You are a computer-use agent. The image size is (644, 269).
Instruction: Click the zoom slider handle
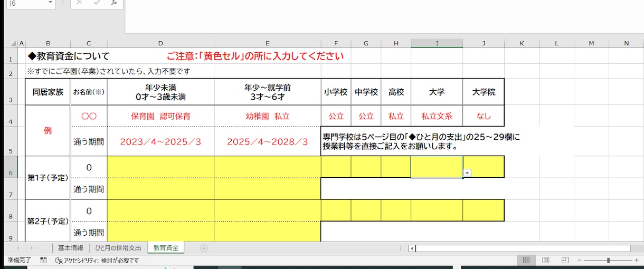609,261
